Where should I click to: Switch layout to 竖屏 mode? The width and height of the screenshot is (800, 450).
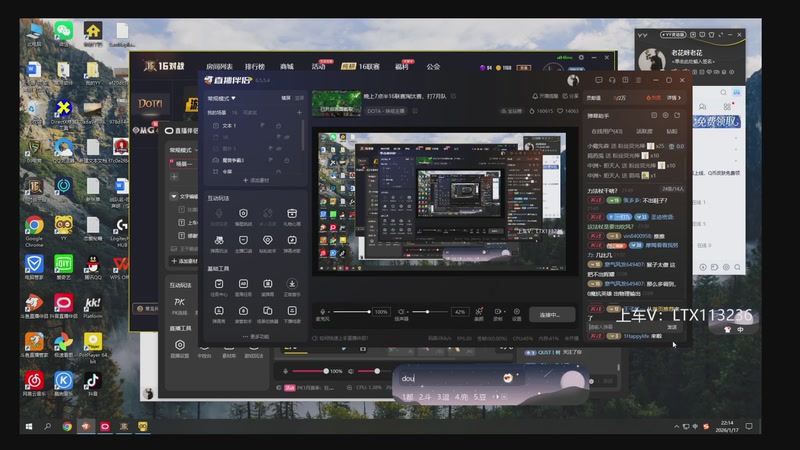coord(299,98)
